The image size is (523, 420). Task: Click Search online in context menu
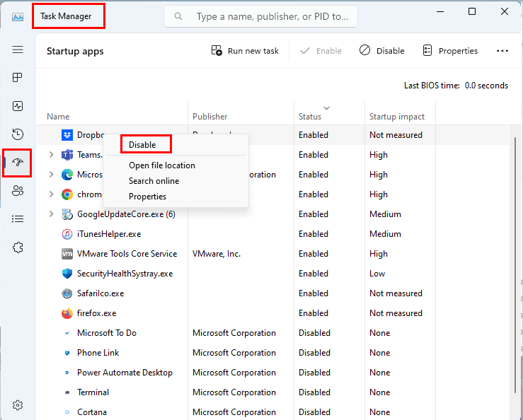pos(154,181)
